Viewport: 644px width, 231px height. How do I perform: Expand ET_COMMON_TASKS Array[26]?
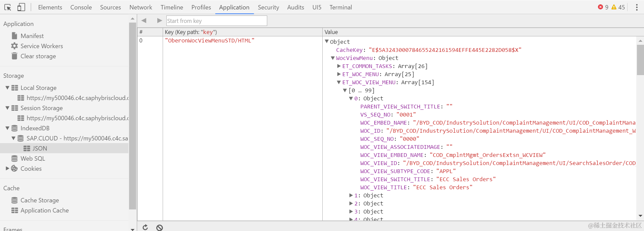click(x=339, y=66)
